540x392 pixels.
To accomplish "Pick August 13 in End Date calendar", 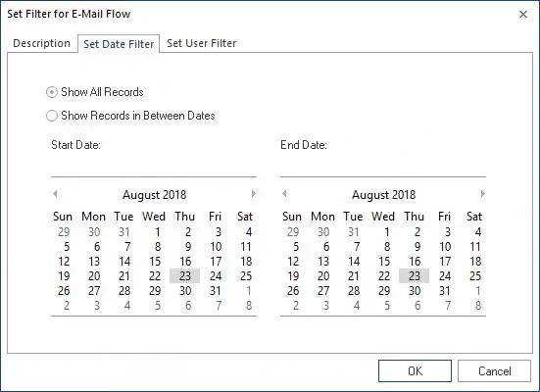I will pyautogui.click(x=323, y=261).
